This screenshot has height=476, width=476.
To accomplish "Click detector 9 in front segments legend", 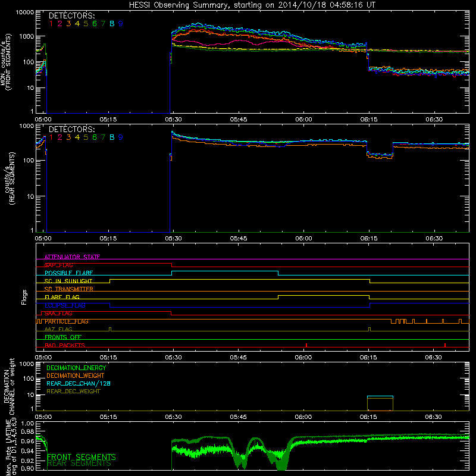I will pyautogui.click(x=121, y=24).
